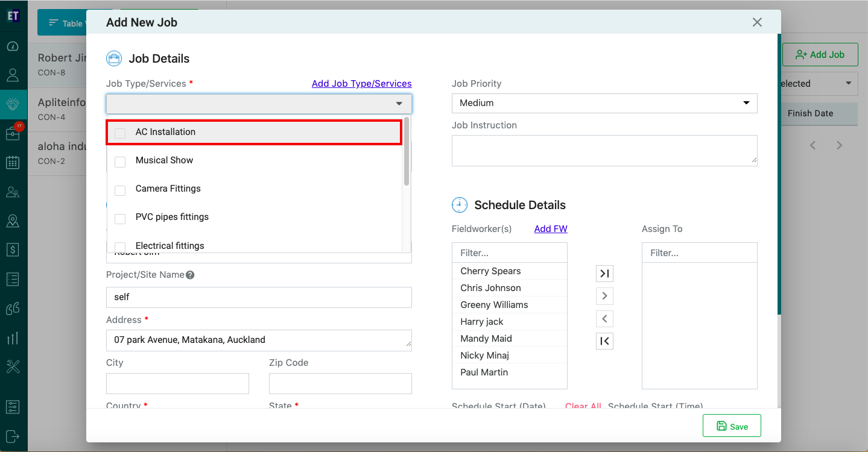Check the Electrical fittings option
This screenshot has height=452, width=868.
click(120, 246)
